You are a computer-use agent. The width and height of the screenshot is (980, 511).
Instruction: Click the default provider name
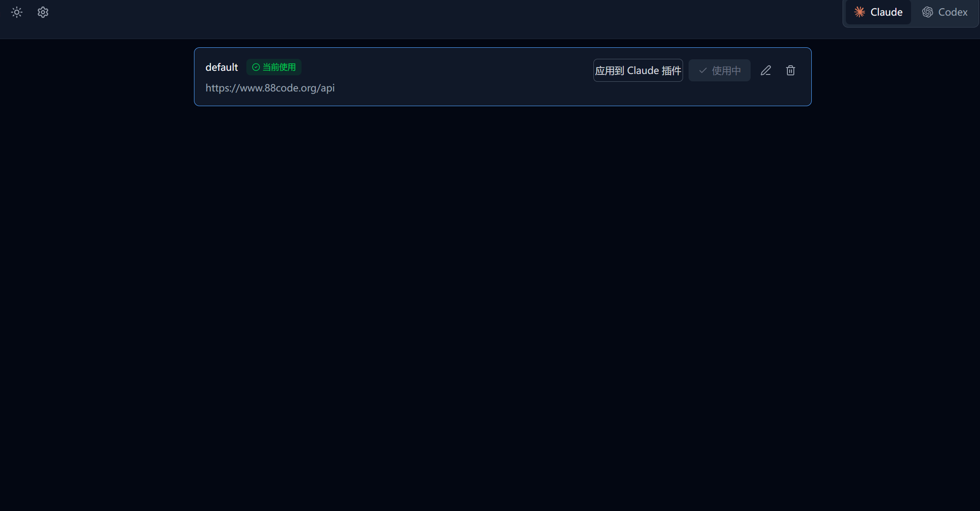click(222, 67)
